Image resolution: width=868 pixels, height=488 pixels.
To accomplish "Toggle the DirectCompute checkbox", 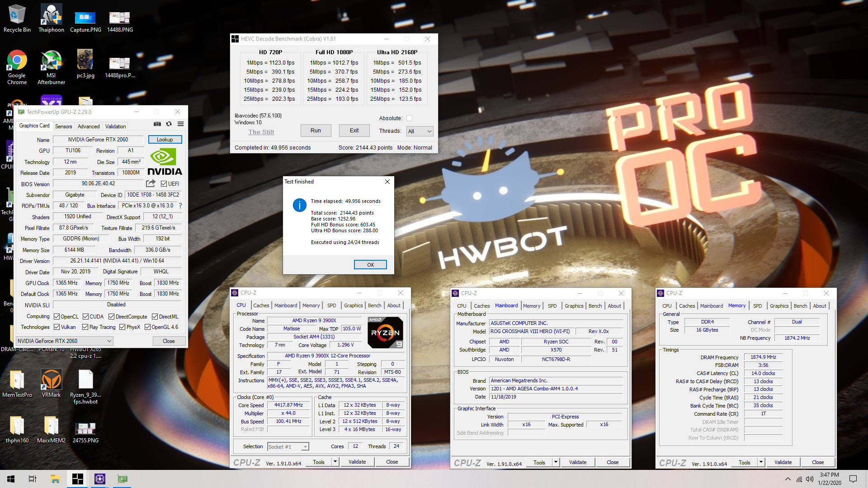I will tap(112, 317).
